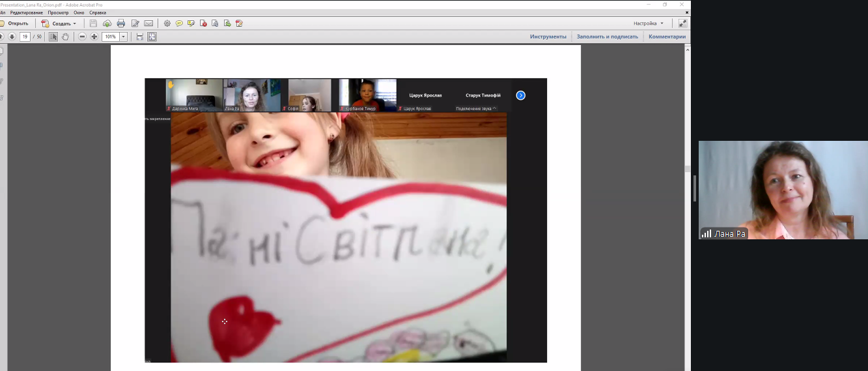The image size is (868, 371).
Task: Open the zoom level dropdown arrow
Action: (123, 37)
